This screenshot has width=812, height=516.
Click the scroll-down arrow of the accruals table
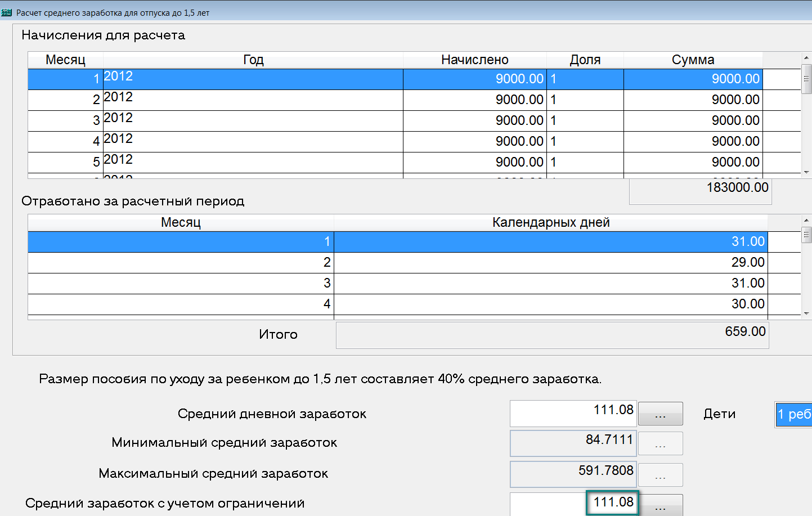pyautogui.click(x=806, y=172)
